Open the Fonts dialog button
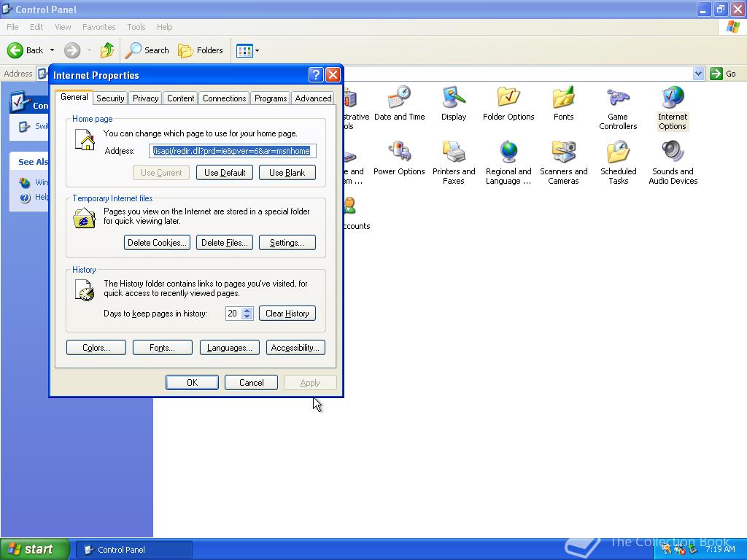Screen dimensions: 747x560 162,348
